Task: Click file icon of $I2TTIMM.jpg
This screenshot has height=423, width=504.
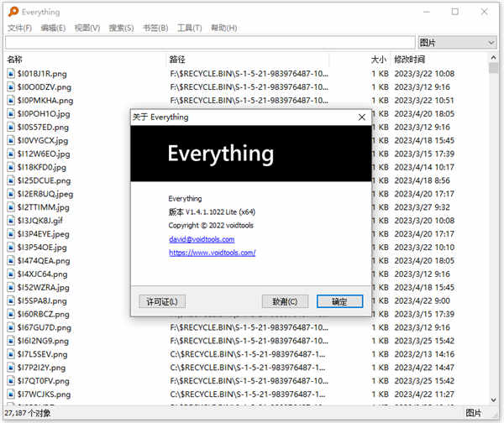Action: (x=11, y=207)
